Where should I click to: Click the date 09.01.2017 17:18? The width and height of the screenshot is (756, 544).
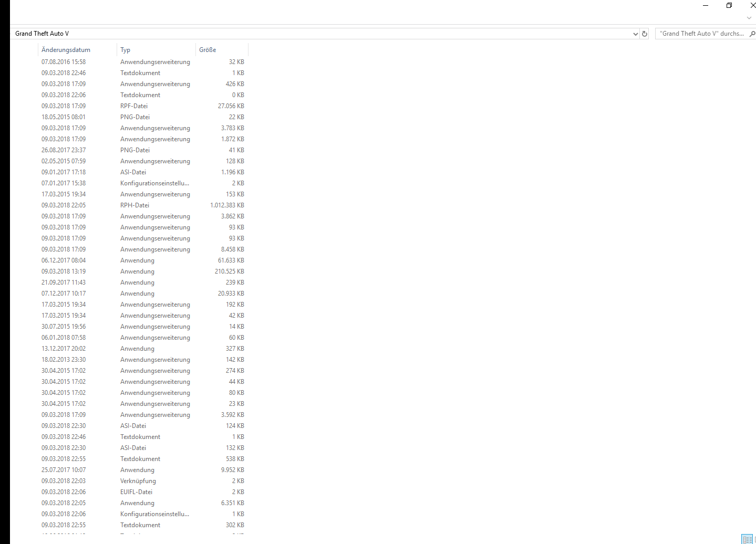coord(64,172)
